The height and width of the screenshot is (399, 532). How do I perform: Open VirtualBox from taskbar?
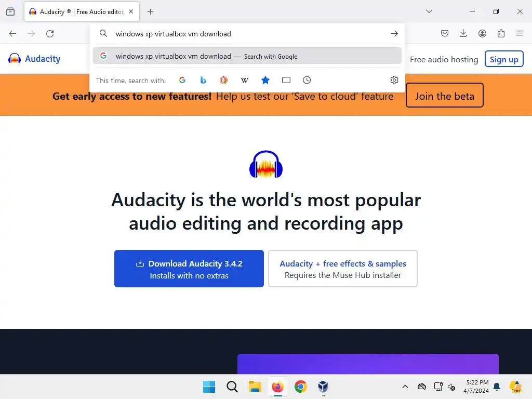(323, 387)
